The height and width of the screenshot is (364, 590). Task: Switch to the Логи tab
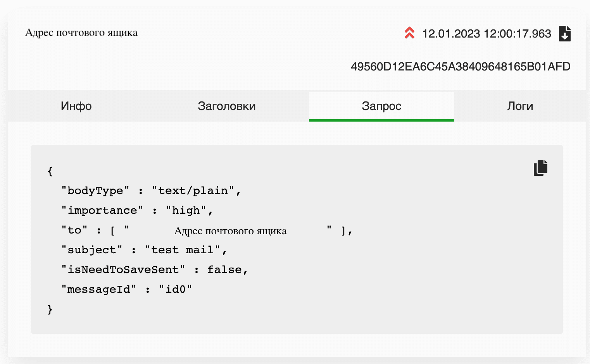tap(520, 106)
